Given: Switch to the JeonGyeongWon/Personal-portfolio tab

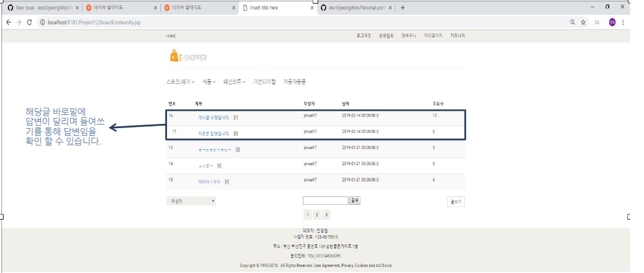Looking at the screenshot, I should coord(357,8).
